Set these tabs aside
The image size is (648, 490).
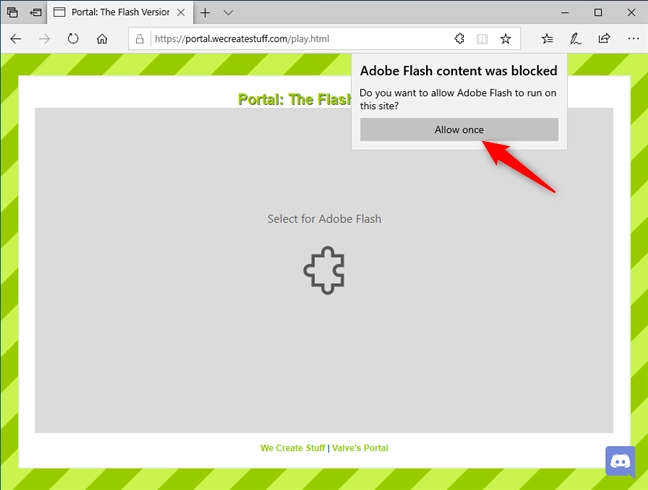click(x=36, y=12)
